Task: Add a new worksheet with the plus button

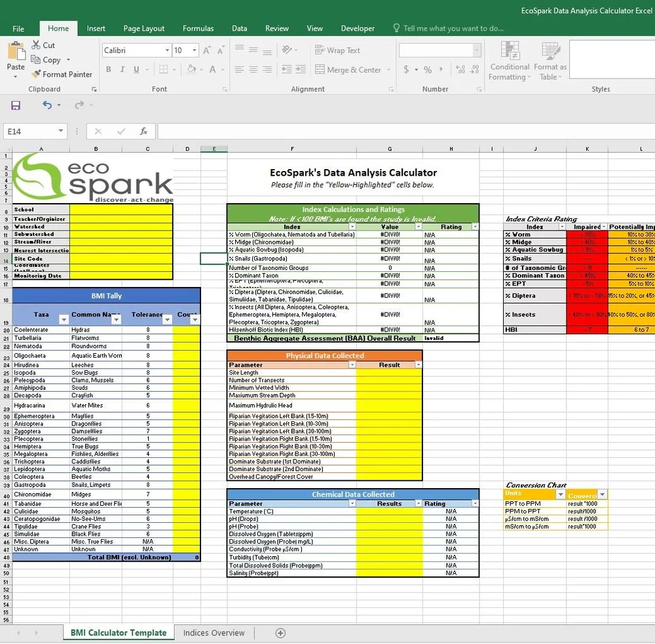Action: pos(280,633)
